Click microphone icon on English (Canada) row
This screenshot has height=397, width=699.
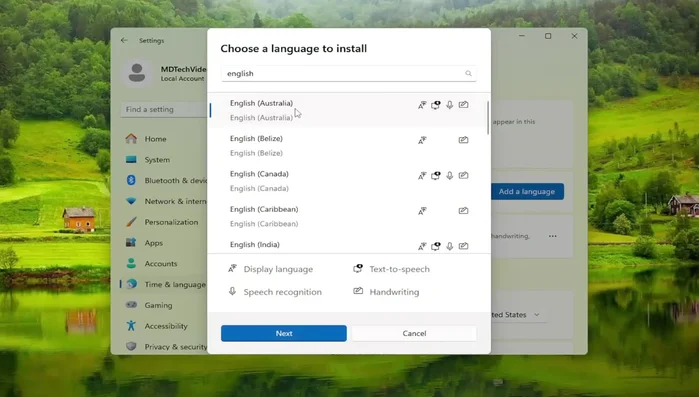pos(449,176)
